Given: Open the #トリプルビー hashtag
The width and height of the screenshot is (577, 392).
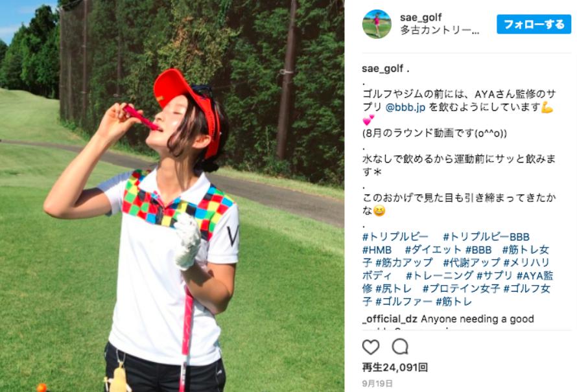Looking at the screenshot, I should tap(395, 236).
